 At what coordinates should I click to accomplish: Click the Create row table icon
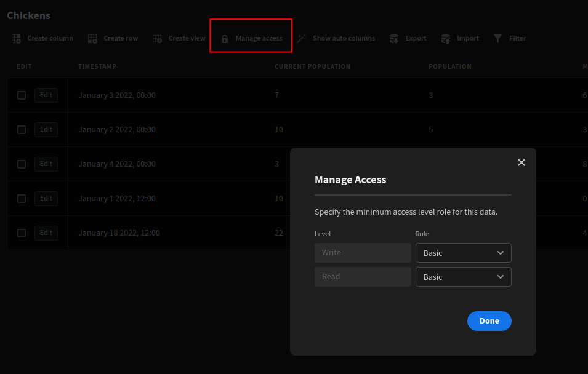[92, 39]
